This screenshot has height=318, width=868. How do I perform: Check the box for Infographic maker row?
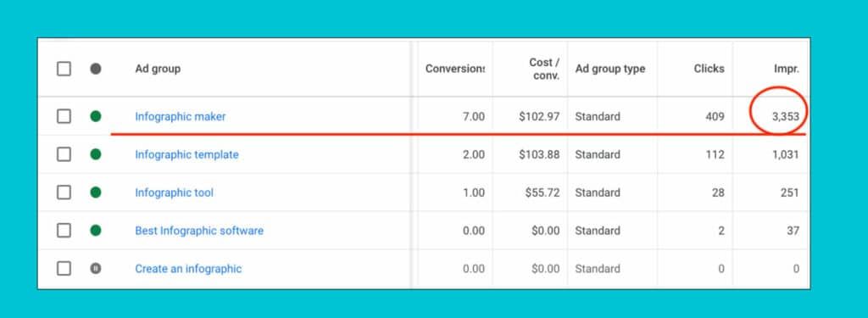[x=64, y=116]
